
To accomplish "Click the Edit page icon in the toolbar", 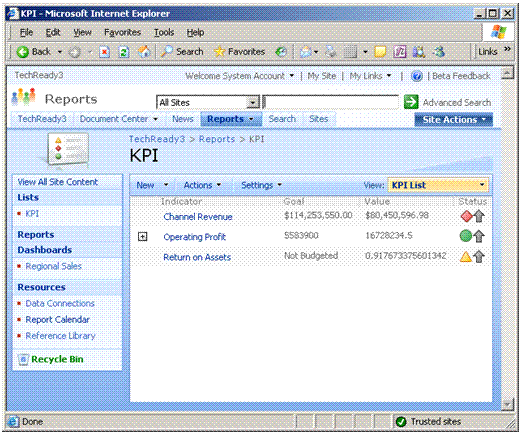I will point(350,52).
